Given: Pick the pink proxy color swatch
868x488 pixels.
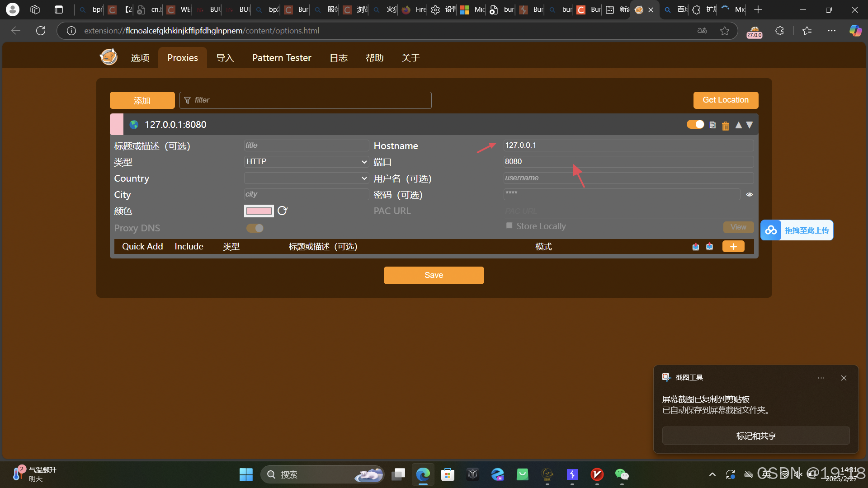Looking at the screenshot, I should click(259, 211).
